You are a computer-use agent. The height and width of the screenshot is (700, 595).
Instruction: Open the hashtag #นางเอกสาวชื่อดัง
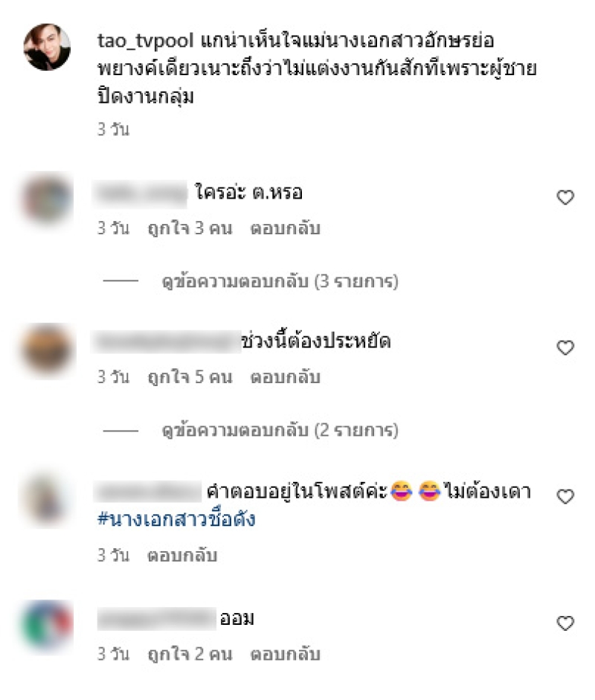coord(176,519)
